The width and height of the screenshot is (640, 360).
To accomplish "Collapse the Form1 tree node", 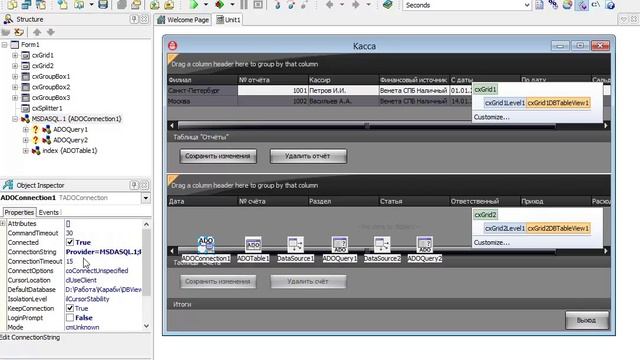I will point(4,44).
